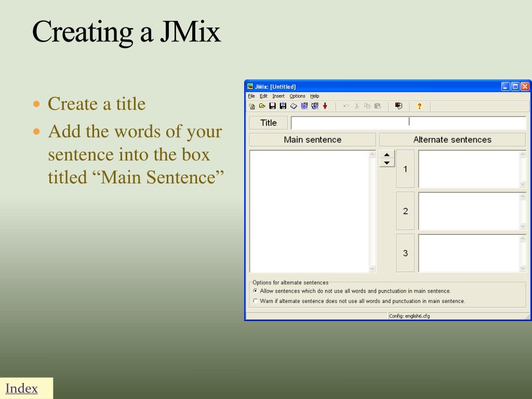The image size is (532, 399).
Task: Open the Options menu
Action: point(297,96)
